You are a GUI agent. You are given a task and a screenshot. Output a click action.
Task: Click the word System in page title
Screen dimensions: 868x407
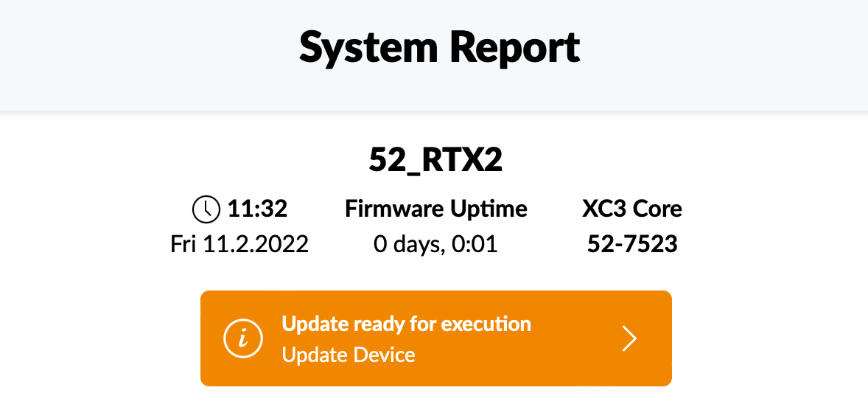click(x=368, y=49)
